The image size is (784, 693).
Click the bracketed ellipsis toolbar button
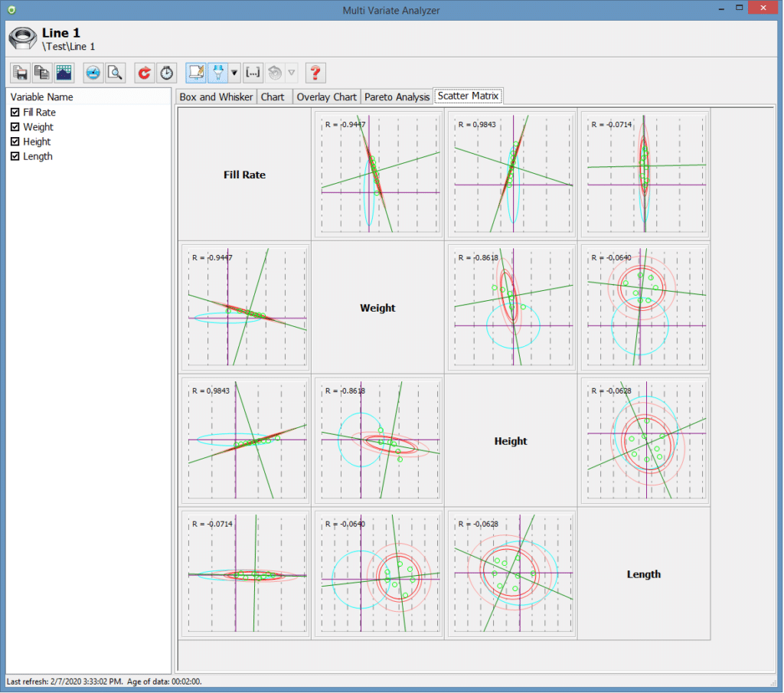tap(253, 73)
